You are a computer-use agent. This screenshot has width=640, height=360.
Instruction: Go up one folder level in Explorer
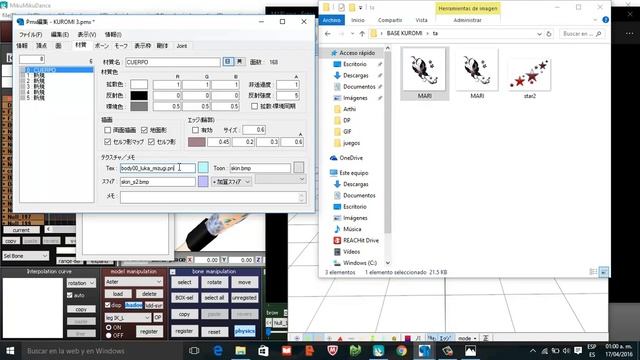pos(362,34)
